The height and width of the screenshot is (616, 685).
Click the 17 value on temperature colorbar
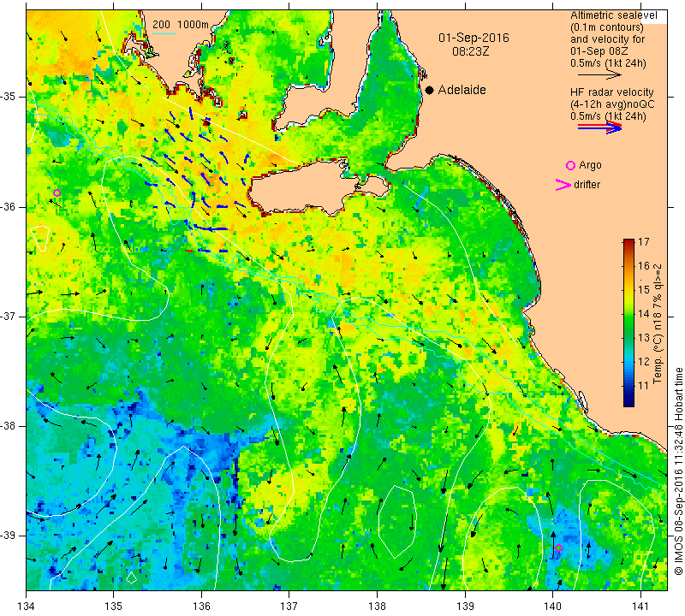pos(644,242)
